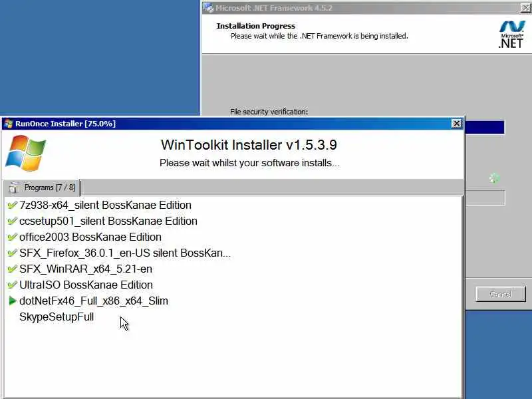
Task: Click the Windows logo in WinToolkit Installer
Action: pyautogui.click(x=26, y=153)
